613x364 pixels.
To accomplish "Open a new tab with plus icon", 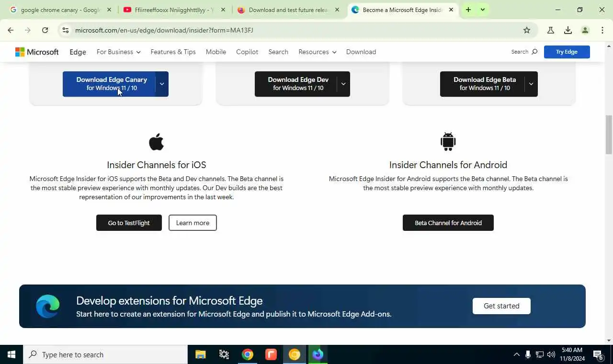I will [x=468, y=10].
